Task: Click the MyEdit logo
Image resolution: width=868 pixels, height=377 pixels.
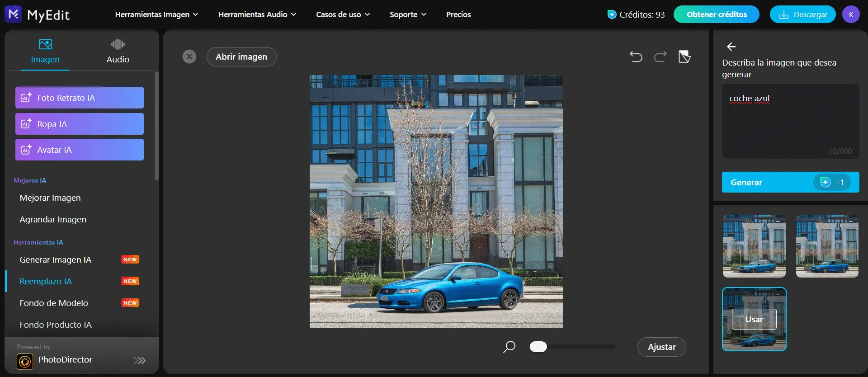Action: [x=38, y=15]
